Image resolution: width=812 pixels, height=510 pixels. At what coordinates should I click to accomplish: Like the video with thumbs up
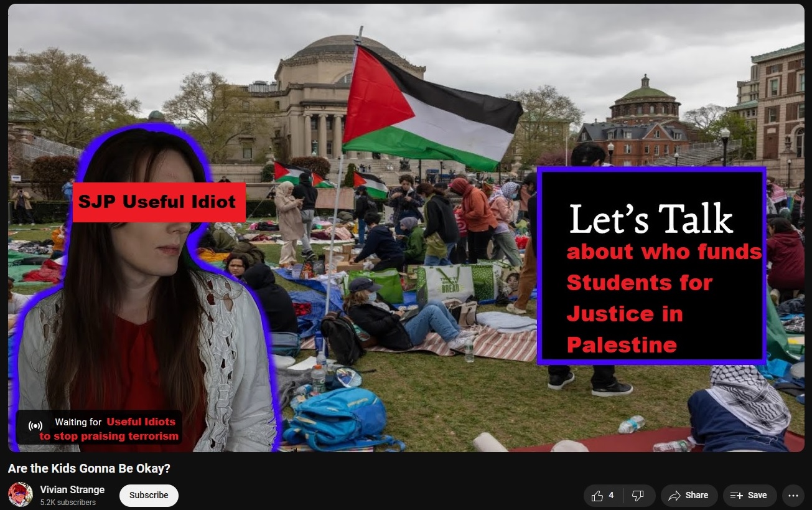click(603, 496)
